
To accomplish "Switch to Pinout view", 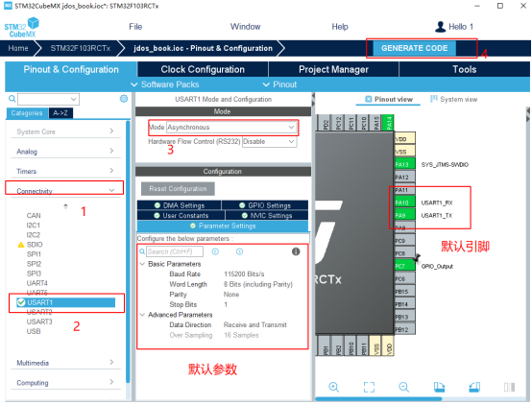I will point(389,99).
